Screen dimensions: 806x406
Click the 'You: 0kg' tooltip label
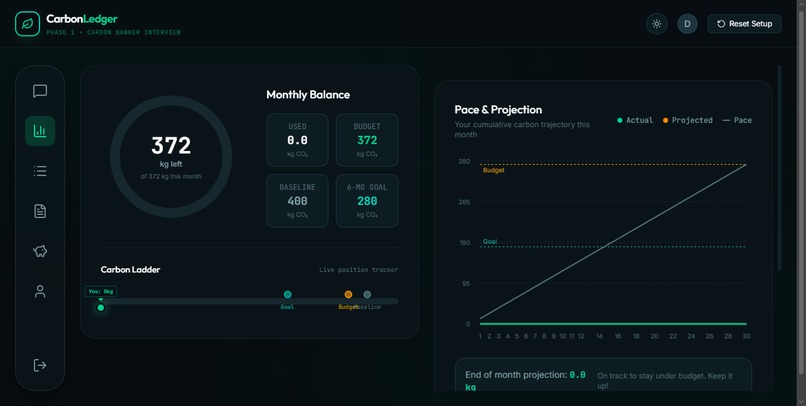point(101,291)
